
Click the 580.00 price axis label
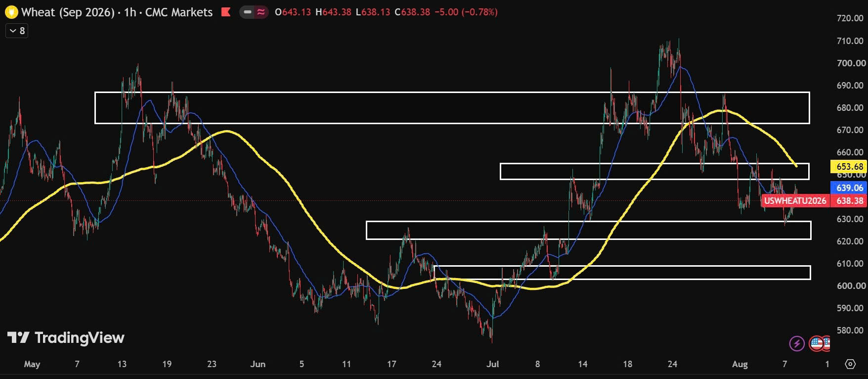tap(850, 330)
